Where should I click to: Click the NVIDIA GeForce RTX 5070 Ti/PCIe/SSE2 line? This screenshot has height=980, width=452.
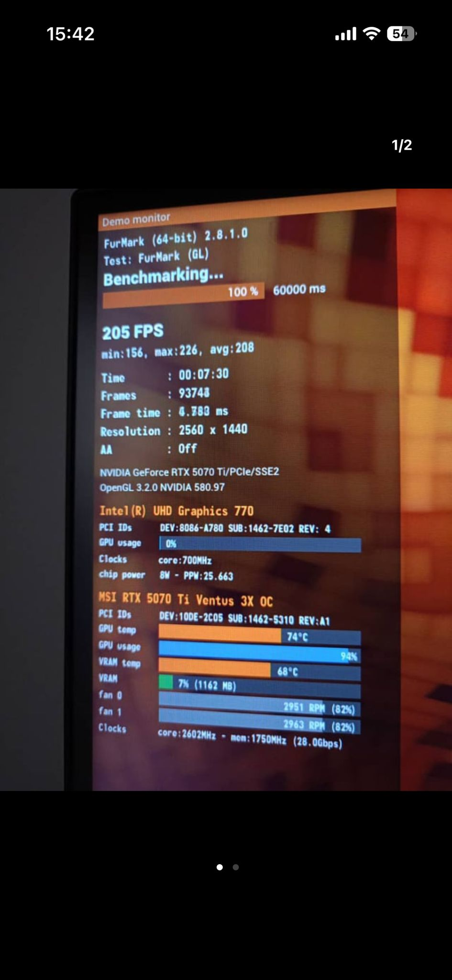189,472
